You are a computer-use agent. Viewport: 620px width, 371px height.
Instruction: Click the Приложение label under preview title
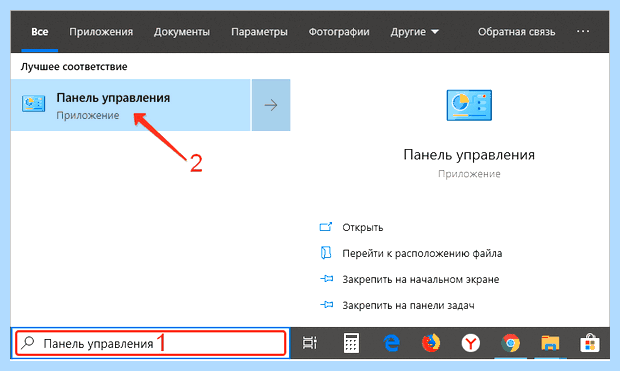pyautogui.click(x=469, y=174)
